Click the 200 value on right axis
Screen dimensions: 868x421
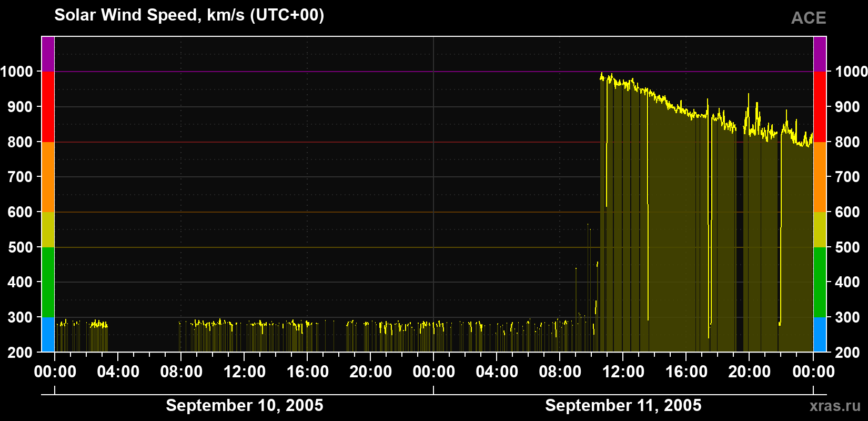click(848, 353)
